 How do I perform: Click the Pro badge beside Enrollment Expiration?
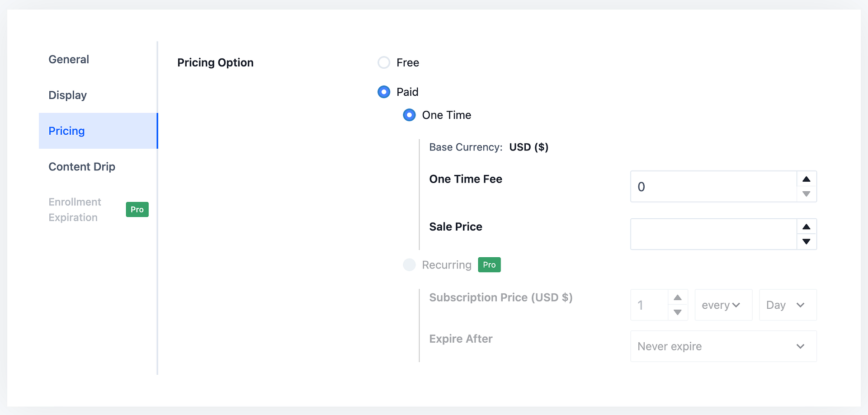click(137, 209)
